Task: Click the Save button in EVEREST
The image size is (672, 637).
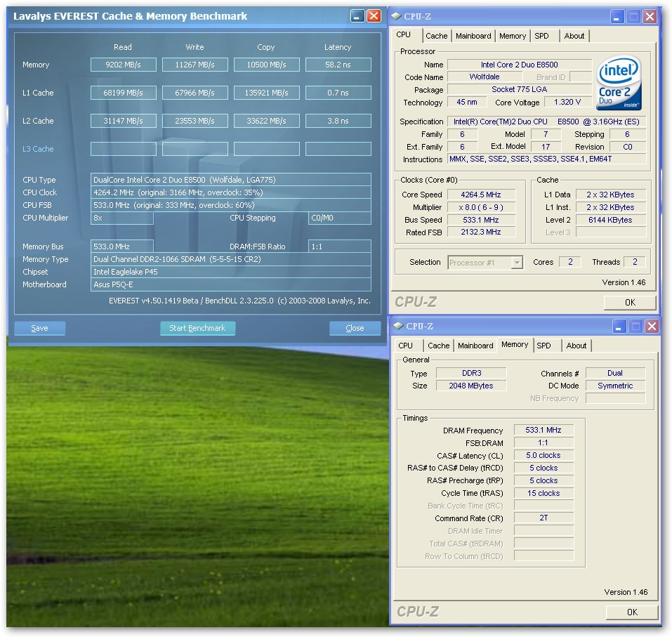Action: click(39, 328)
